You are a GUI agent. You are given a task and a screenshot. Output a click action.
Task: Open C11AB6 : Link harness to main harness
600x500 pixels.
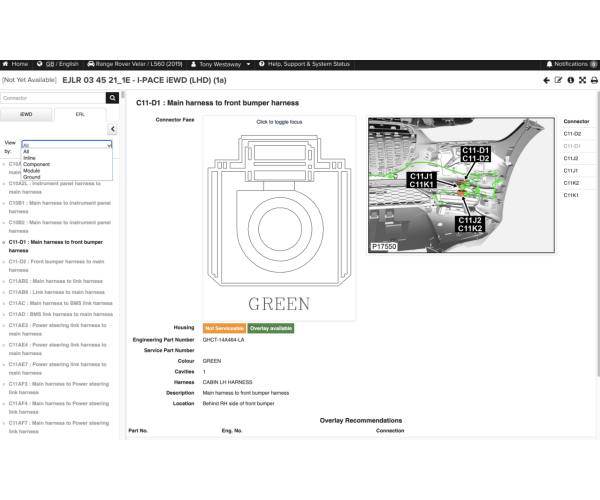[57, 292]
